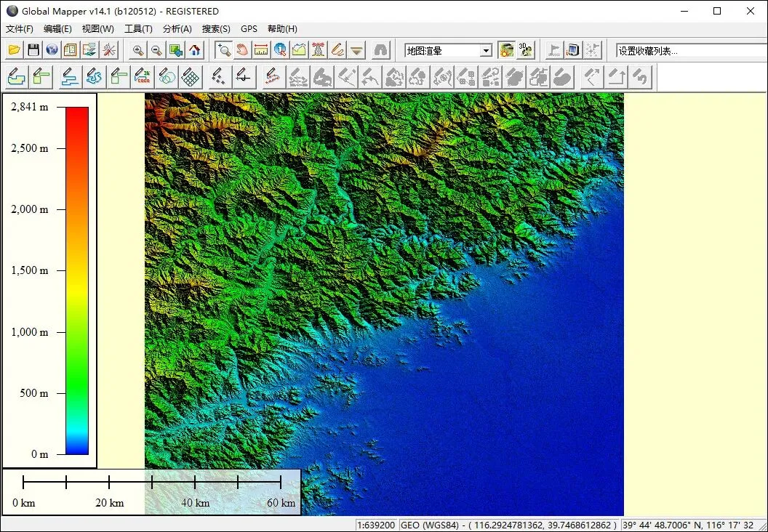Open the configuration tools icon
This screenshot has width=768, height=532.
(108, 50)
